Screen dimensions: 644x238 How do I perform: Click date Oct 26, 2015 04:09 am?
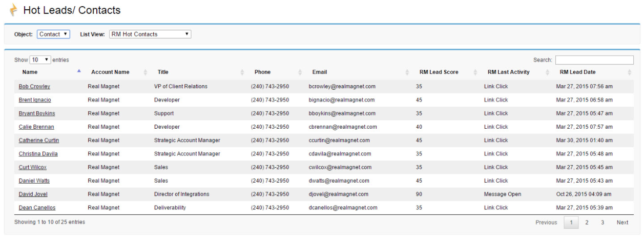tap(584, 194)
